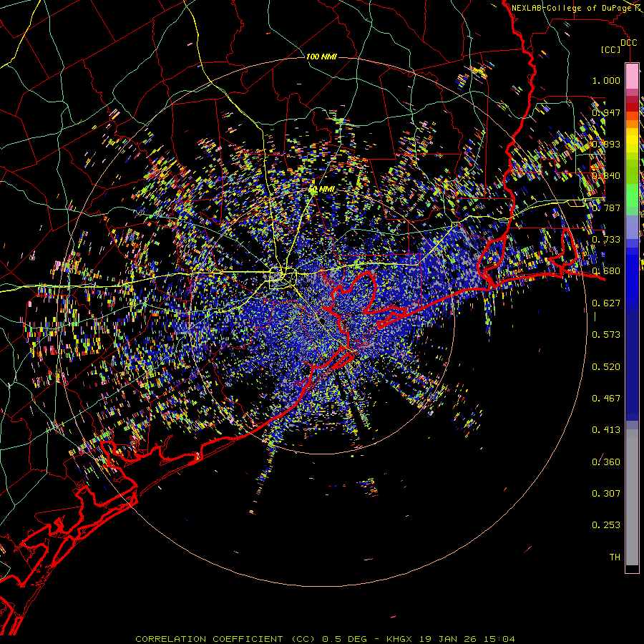Screen dimensions: 644x644
Task: Click the 0.467 scale value
Action: (x=606, y=399)
